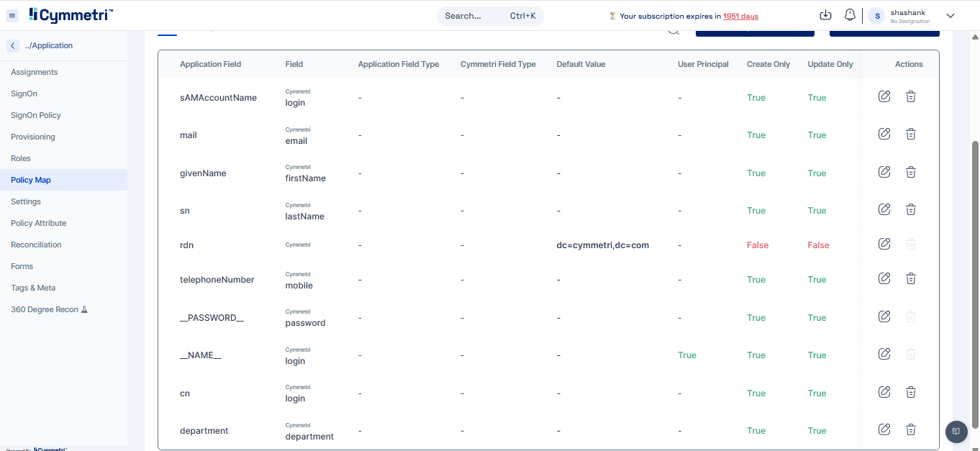Edit the rdn mapping
Viewport: 980px width, 451px height.
(884, 244)
